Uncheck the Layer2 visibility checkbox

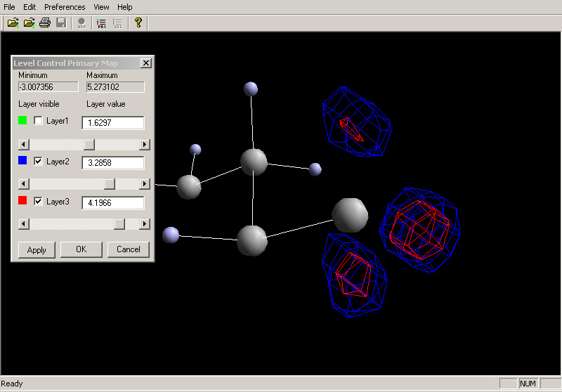[38, 162]
